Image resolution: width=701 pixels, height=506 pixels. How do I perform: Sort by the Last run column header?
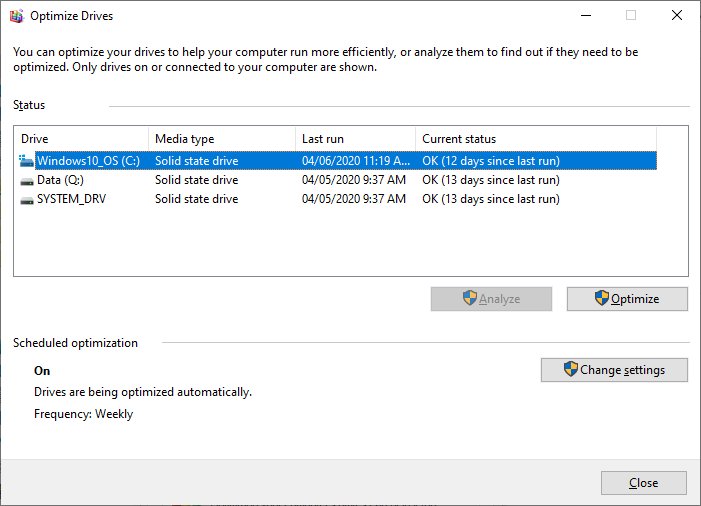point(354,139)
